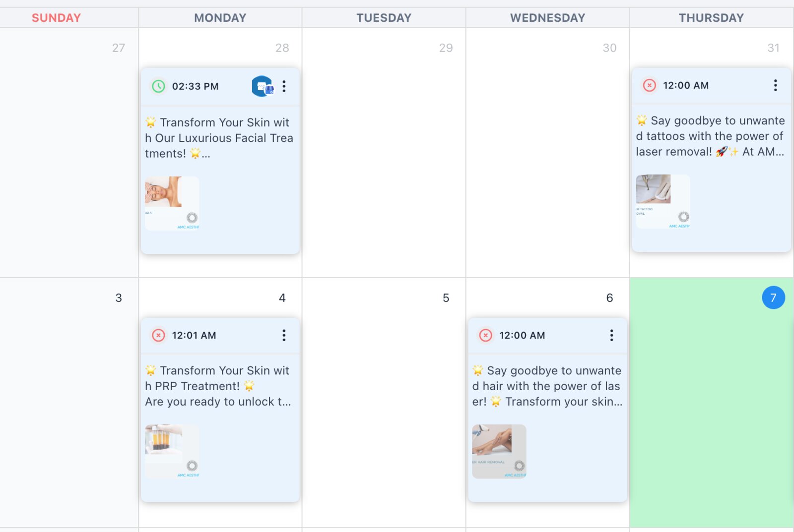Open three-dot menu on Thursday 31 post
This screenshot has height=532, width=794.
(x=775, y=85)
